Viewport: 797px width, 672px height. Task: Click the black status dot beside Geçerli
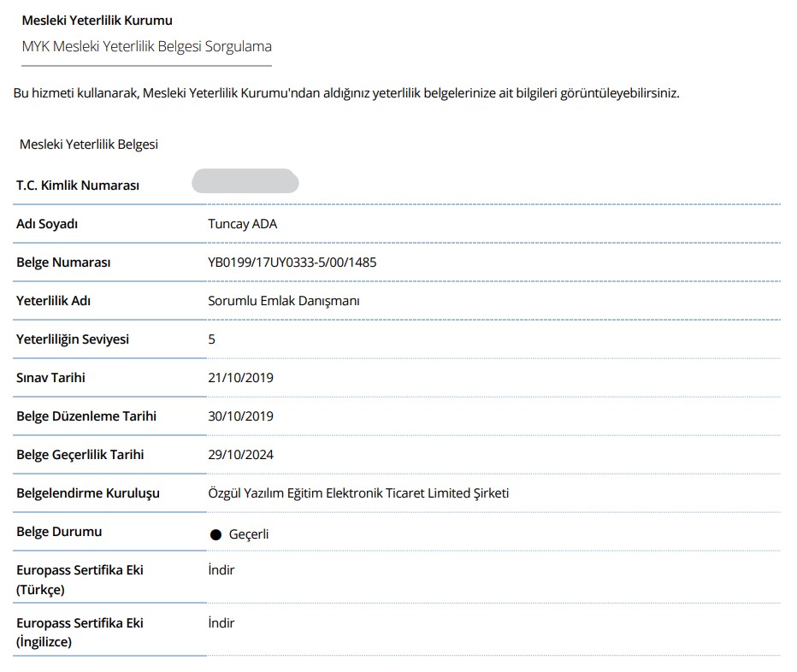coord(215,534)
